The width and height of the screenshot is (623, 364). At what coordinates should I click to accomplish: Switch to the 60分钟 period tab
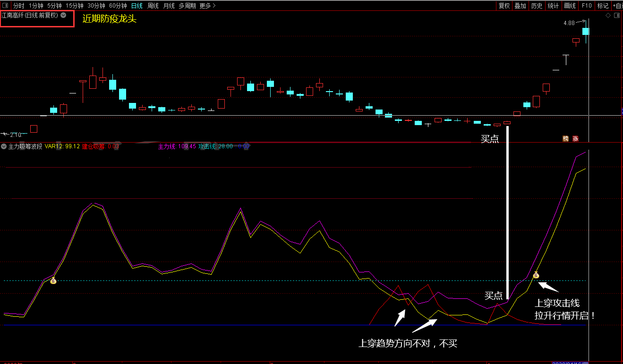118,6
